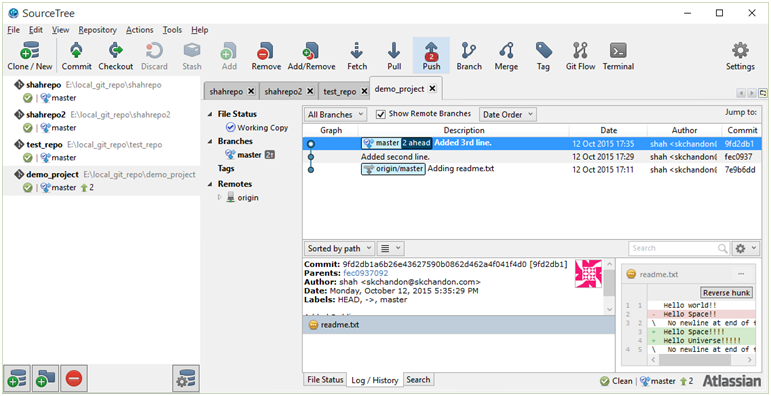
Task: Switch to the test_repo tab
Action: [340, 91]
